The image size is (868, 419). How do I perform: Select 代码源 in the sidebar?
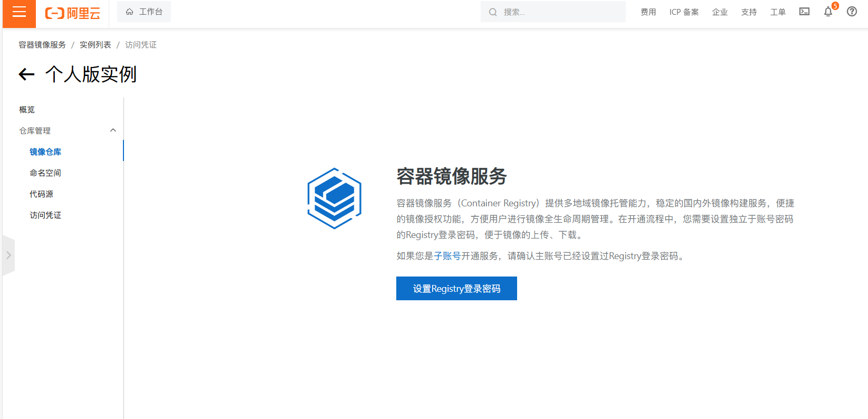tap(42, 194)
